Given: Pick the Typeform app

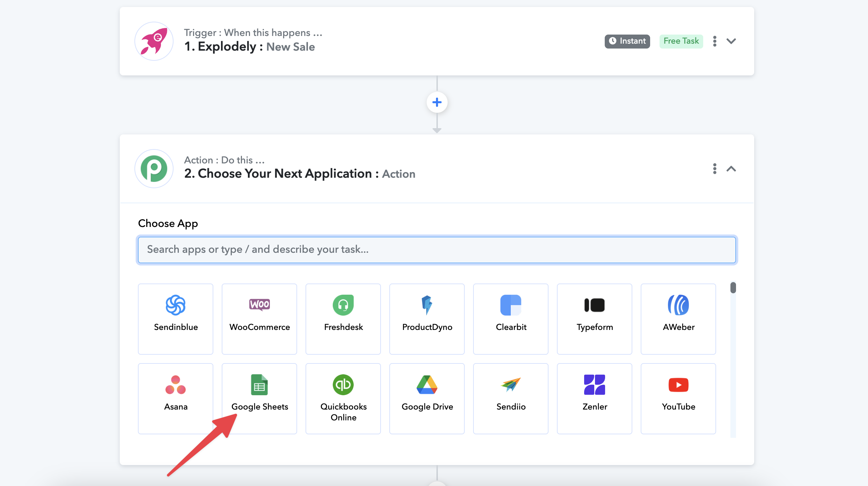Looking at the screenshot, I should [595, 318].
